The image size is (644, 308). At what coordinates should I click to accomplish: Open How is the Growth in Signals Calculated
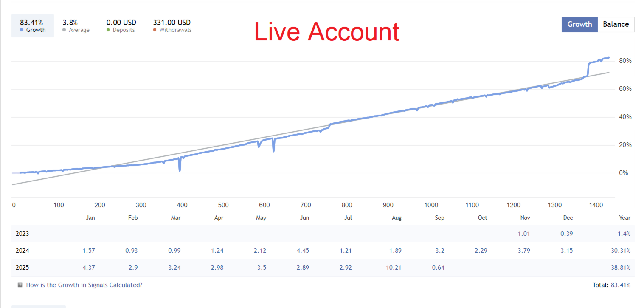pos(84,285)
